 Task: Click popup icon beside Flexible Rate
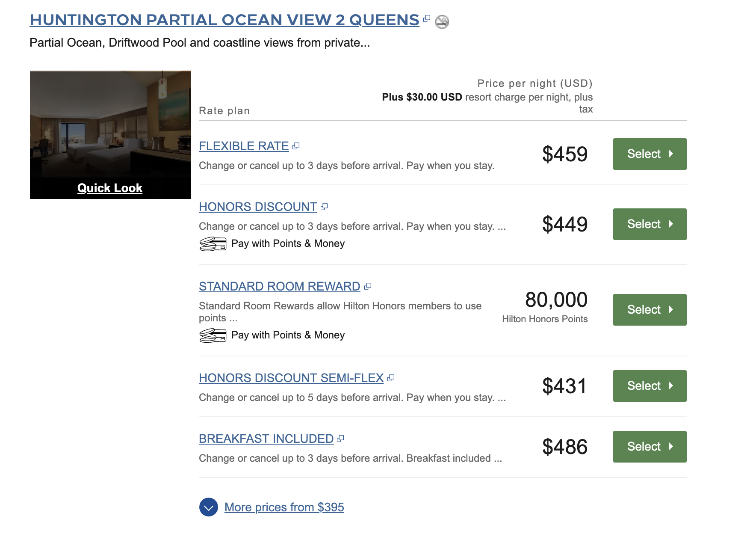296,146
